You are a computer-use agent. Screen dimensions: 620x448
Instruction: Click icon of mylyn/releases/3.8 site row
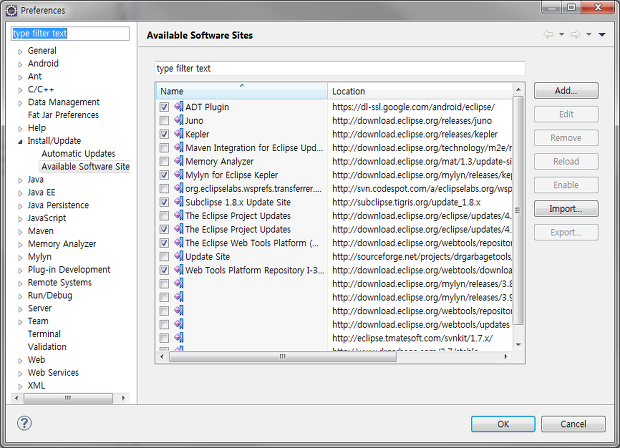(x=179, y=283)
